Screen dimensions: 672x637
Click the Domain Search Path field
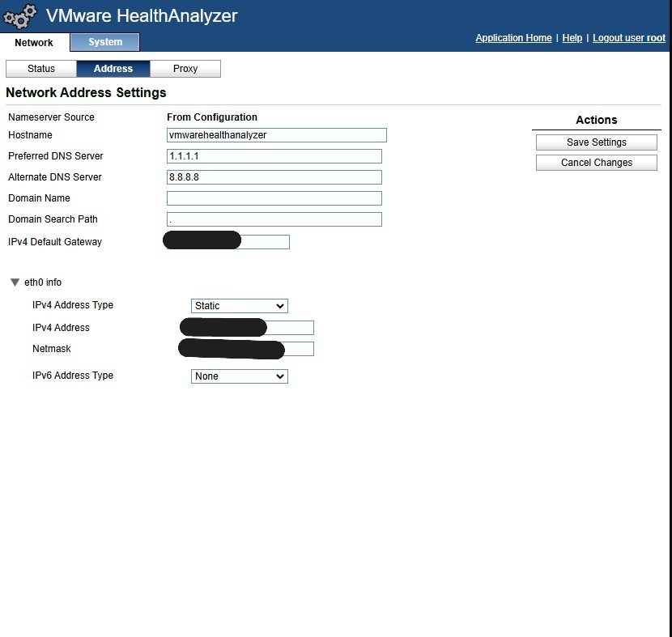point(274,219)
